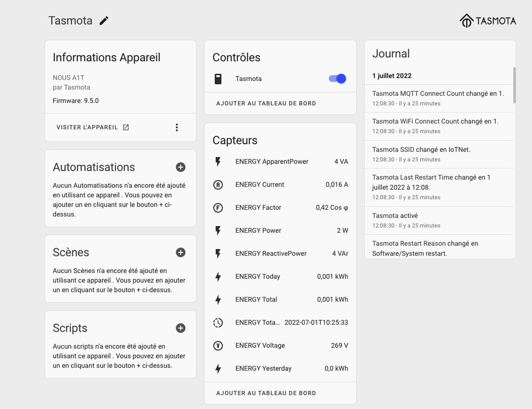
Task: Select the ENERGY Power sensor label
Action: coord(258,231)
